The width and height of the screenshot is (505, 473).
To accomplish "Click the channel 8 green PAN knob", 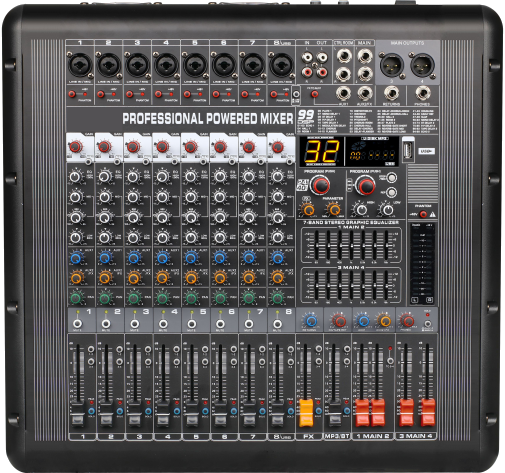I will pos(277,298).
